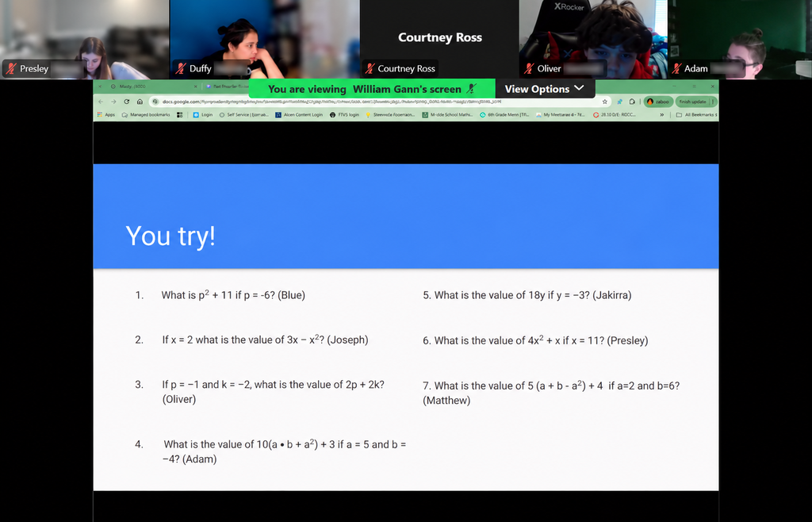The width and height of the screenshot is (812, 522).
Task: Click question 3 'If p = −1 and k = −2' text
Action: (x=273, y=392)
